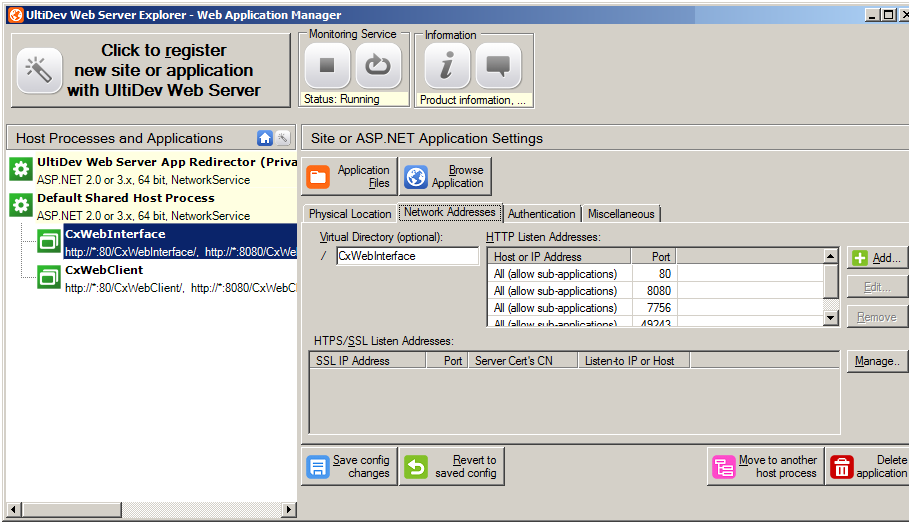
Task: Click HTTP address list scroll down arrow
Action: [x=831, y=318]
